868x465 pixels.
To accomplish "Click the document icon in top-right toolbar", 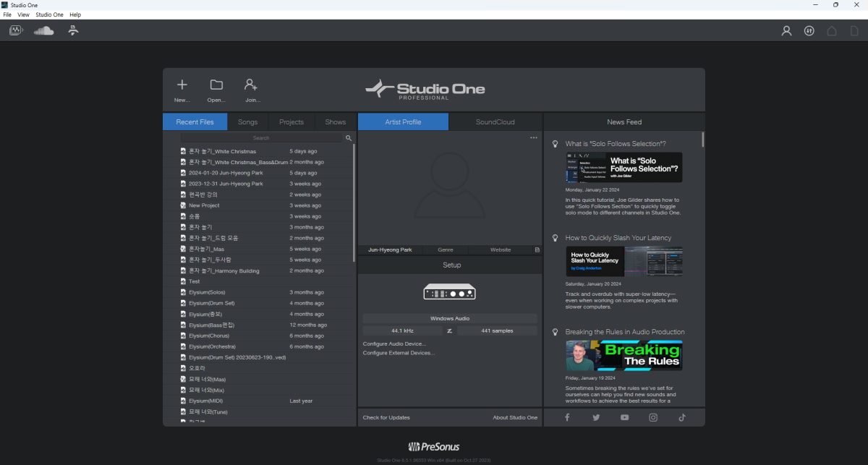I will [854, 31].
